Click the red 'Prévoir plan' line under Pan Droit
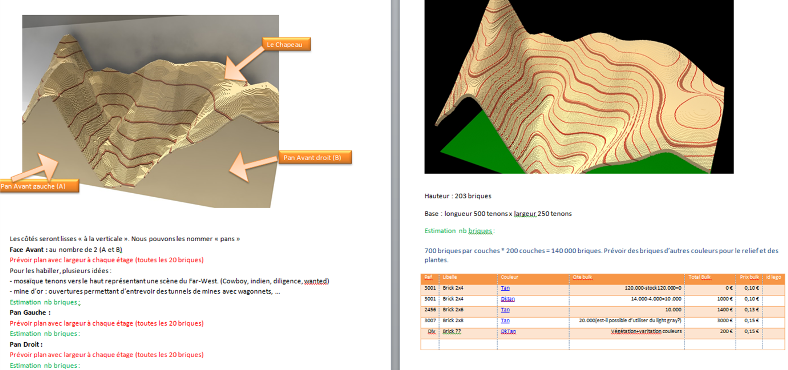This screenshot has width=788, height=370. tap(107, 355)
